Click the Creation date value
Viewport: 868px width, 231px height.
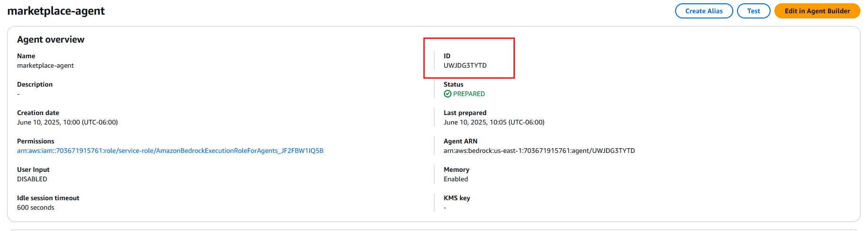click(x=67, y=122)
